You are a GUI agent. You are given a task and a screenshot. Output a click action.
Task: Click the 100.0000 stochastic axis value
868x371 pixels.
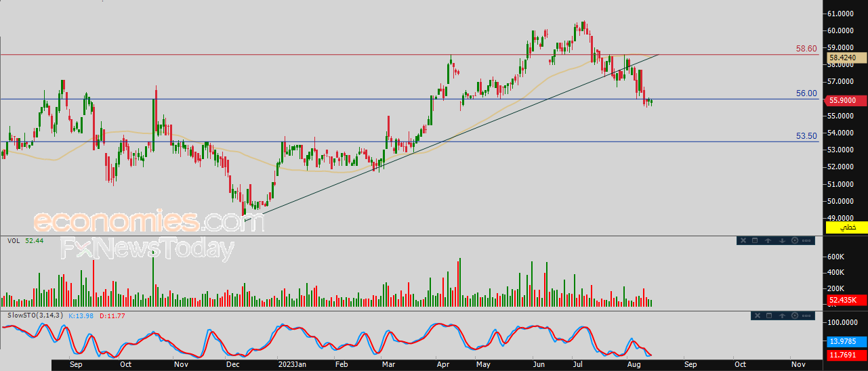point(841,324)
